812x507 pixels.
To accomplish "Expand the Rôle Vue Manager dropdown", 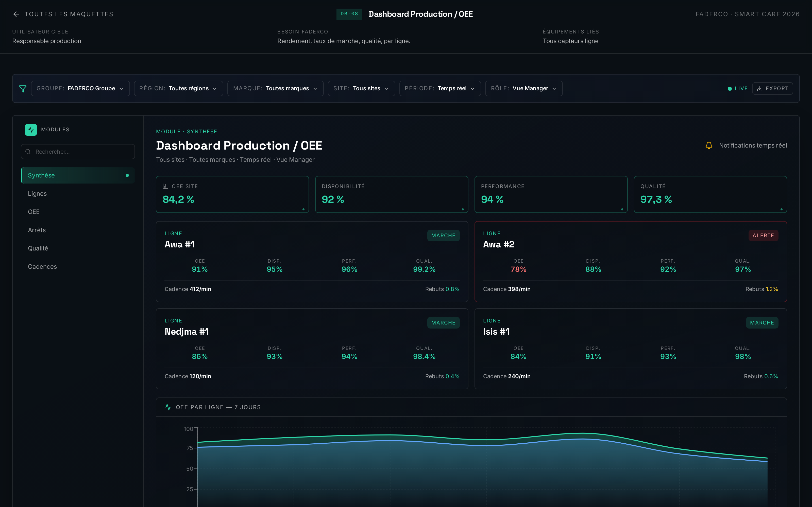I will tap(524, 88).
